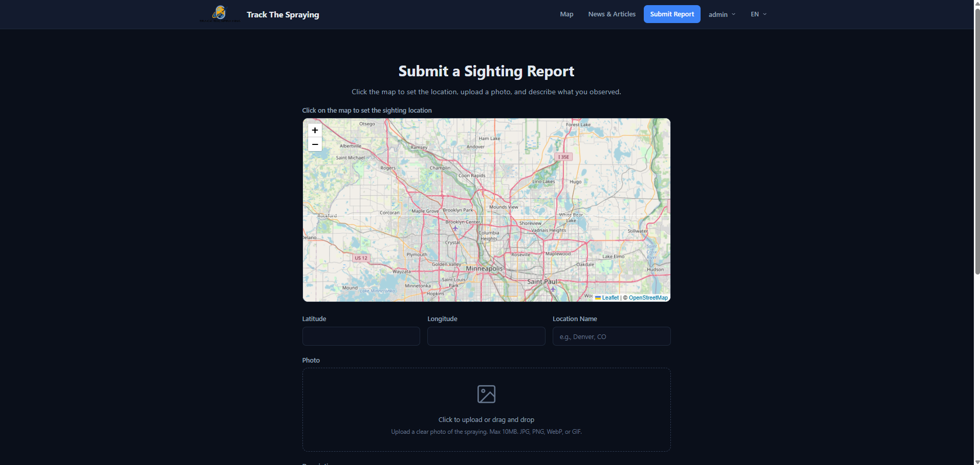
Task: Click the I 35E highway shield on map
Action: coord(563,157)
